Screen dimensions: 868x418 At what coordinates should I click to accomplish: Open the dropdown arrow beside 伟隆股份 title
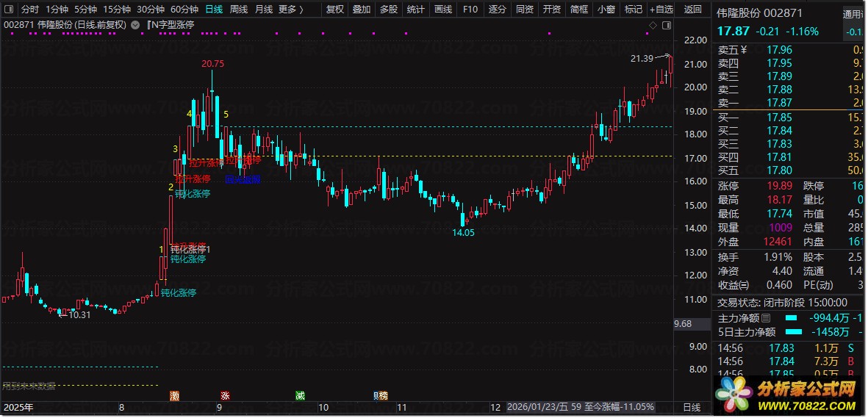136,25
